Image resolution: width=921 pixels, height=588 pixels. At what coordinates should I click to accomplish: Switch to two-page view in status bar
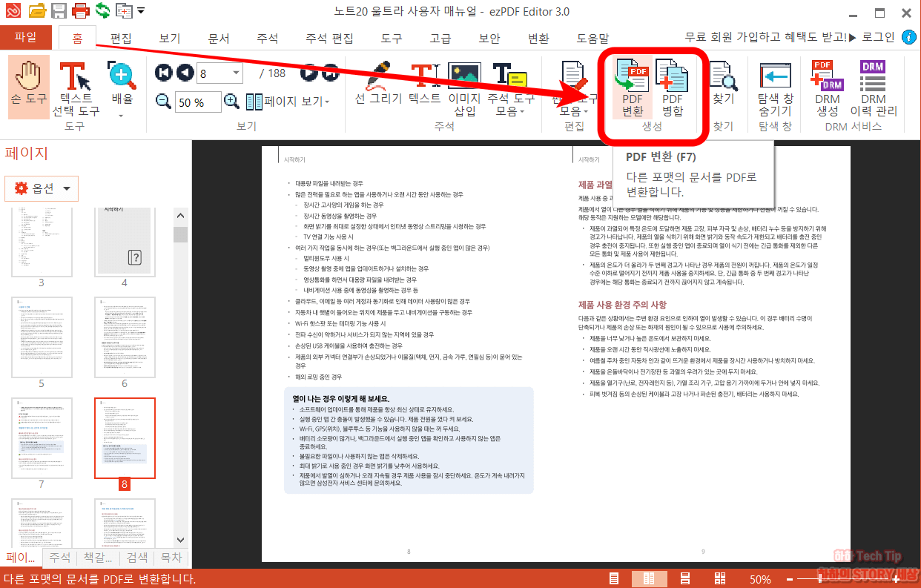coord(649,578)
